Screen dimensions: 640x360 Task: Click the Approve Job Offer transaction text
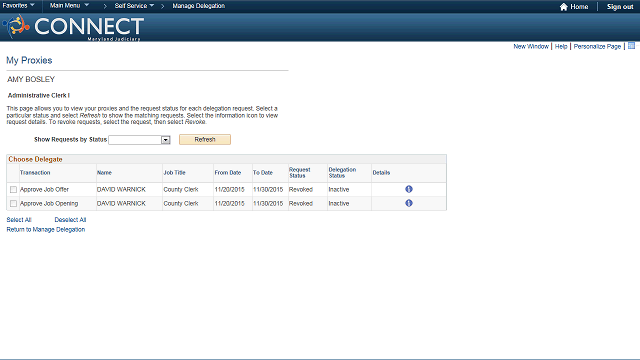tap(44, 189)
